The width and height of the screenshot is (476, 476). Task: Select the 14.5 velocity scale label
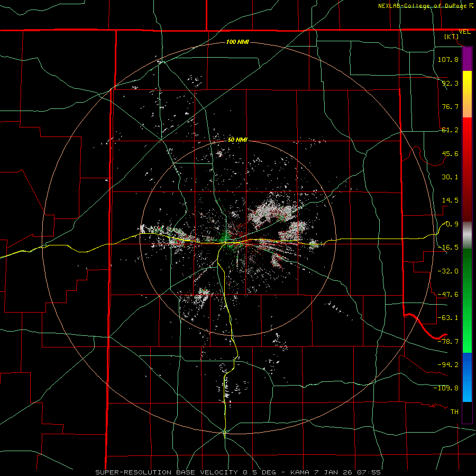point(450,200)
